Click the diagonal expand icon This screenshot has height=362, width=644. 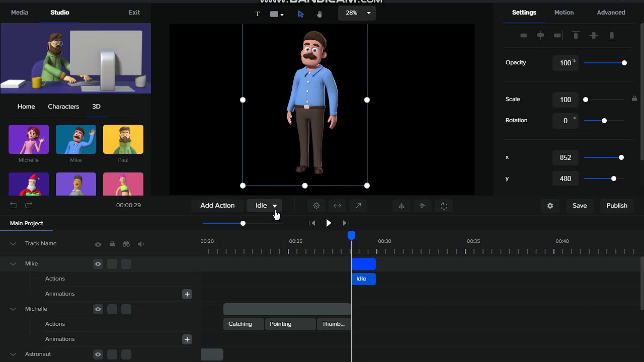(x=358, y=206)
